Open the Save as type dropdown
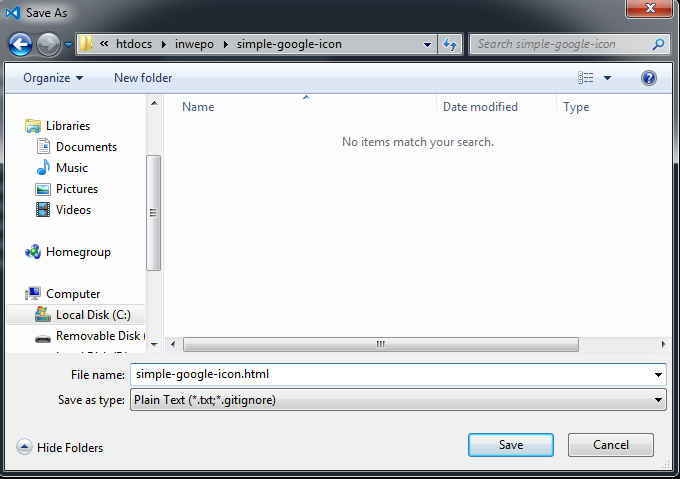Viewport: 680px width, 479px height. (x=398, y=400)
